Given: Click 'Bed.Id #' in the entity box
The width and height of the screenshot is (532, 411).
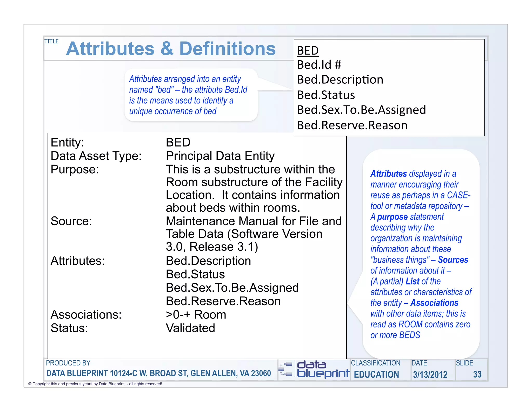Looking at the screenshot, I should coord(319,64).
